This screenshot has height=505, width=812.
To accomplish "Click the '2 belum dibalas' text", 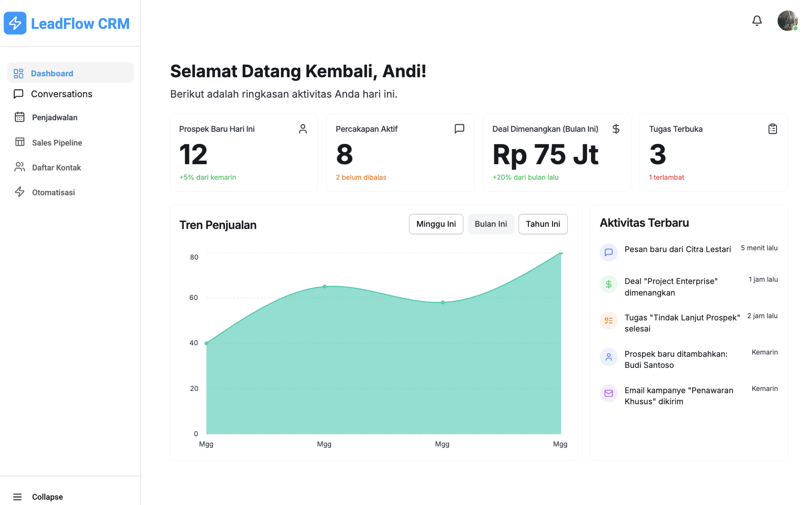I will tap(361, 177).
